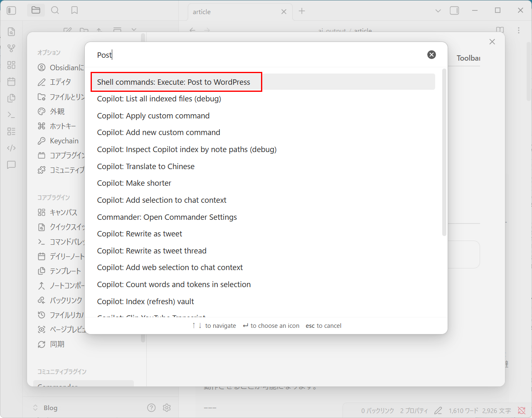
Task: Click the help question mark icon
Action: pyautogui.click(x=151, y=408)
